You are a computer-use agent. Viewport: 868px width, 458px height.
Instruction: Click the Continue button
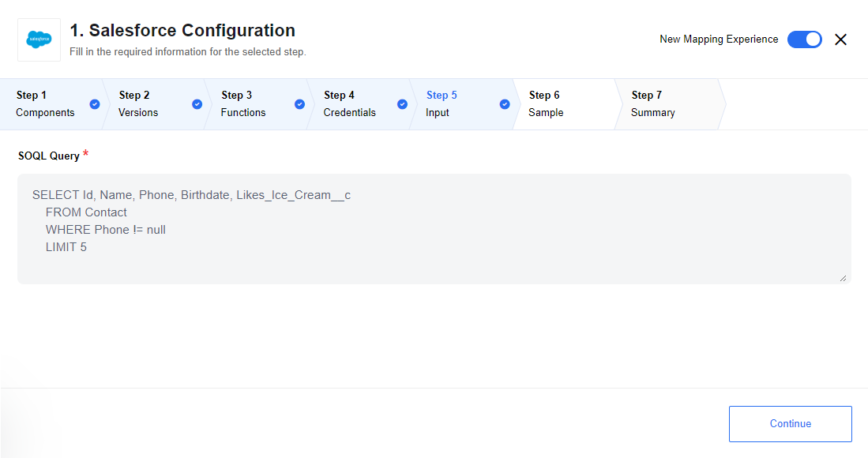790,424
